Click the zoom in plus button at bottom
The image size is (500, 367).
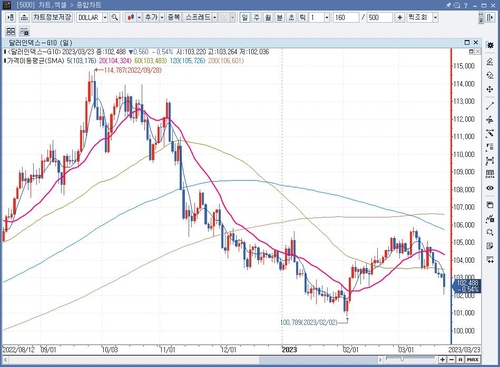coord(442,360)
